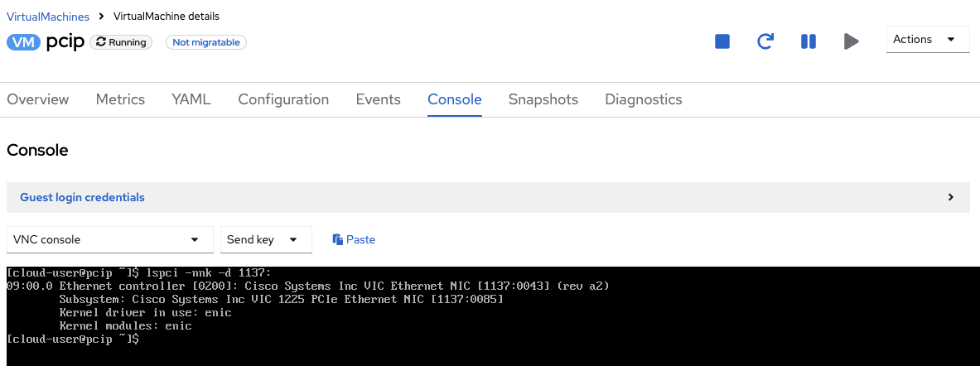Switch to the Metrics tab
This screenshot has height=366, width=980.
120,99
